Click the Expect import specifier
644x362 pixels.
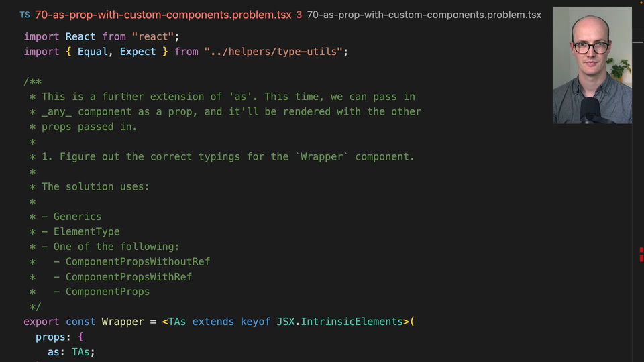pos(138,52)
